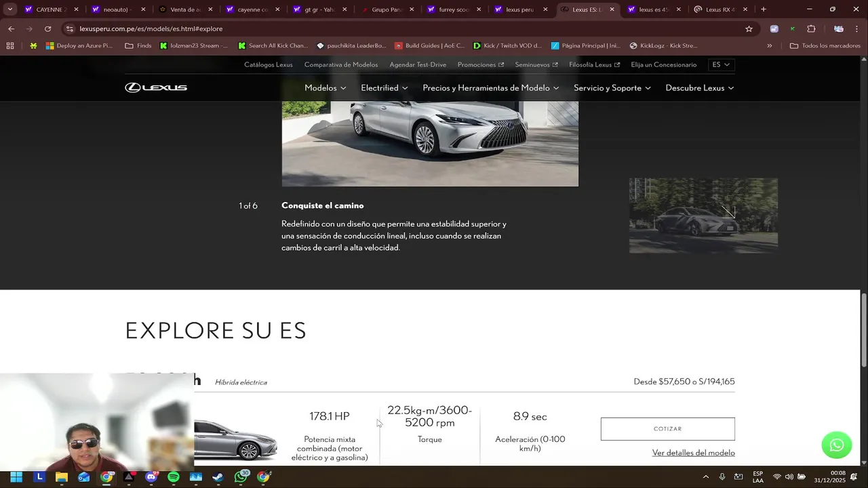Open Wi-Fi network settings in tray

[x=777, y=477]
